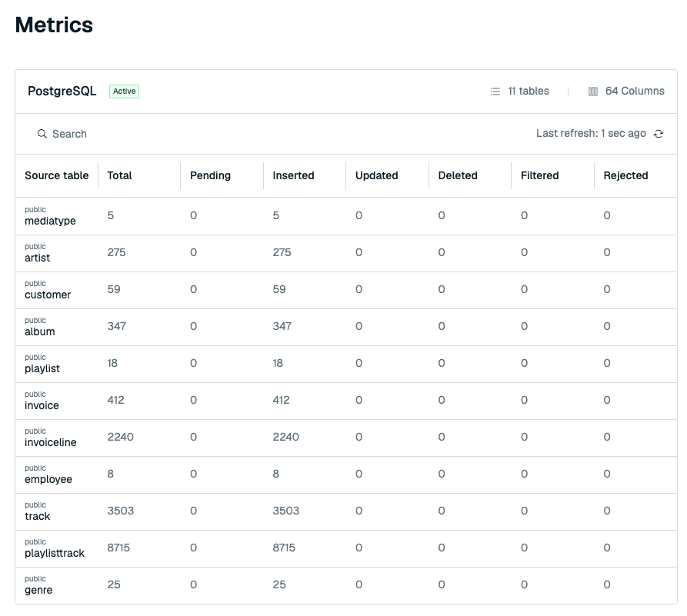The width and height of the screenshot is (687, 616).
Task: Select the Inserted column header
Action: click(294, 175)
